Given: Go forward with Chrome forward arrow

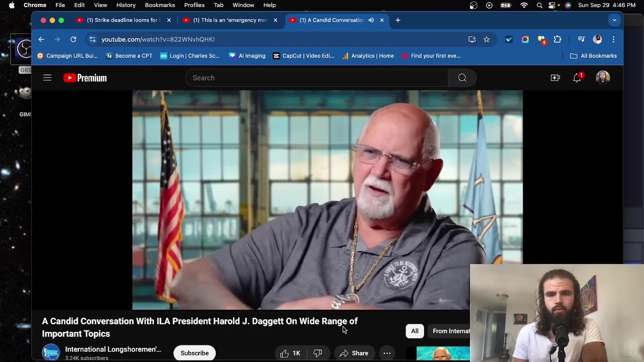Looking at the screenshot, I should tap(57, 39).
